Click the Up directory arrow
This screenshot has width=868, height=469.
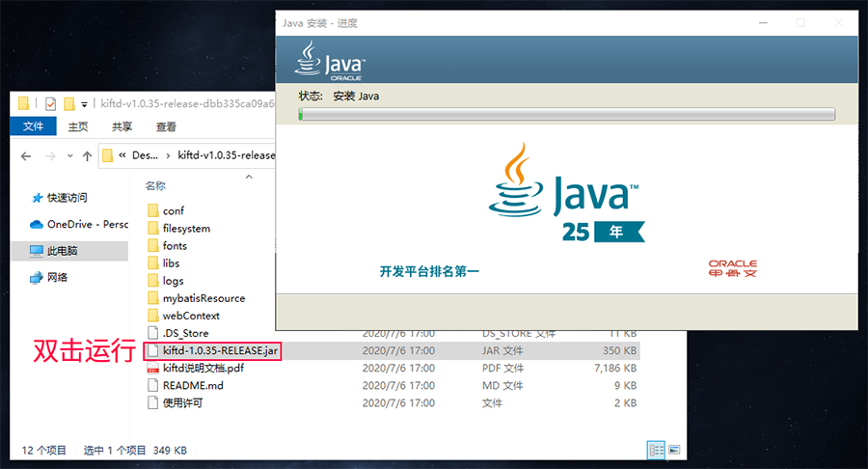pos(87,155)
